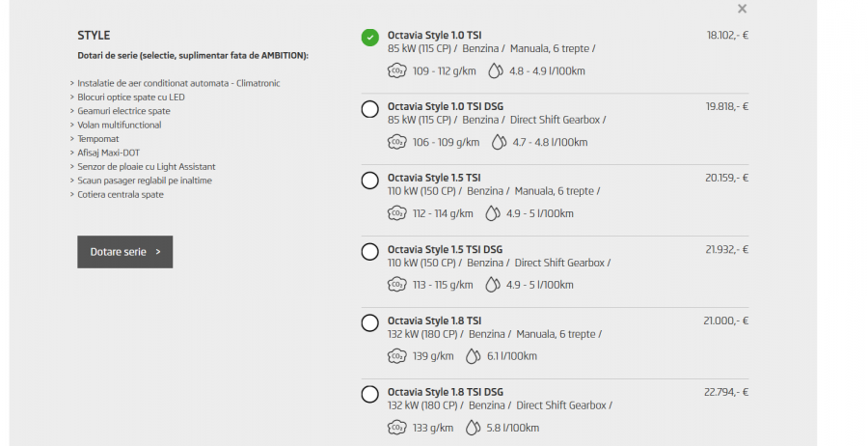This screenshot has width=868, height=446.
Task: Select Octavia Style 1.5 TSI DSG radio button
Action: 369,252
